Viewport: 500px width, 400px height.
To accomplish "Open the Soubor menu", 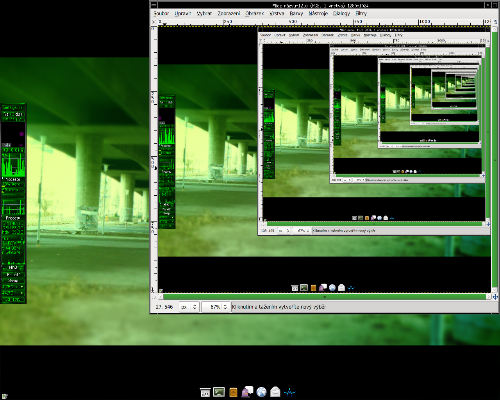I will point(161,13).
